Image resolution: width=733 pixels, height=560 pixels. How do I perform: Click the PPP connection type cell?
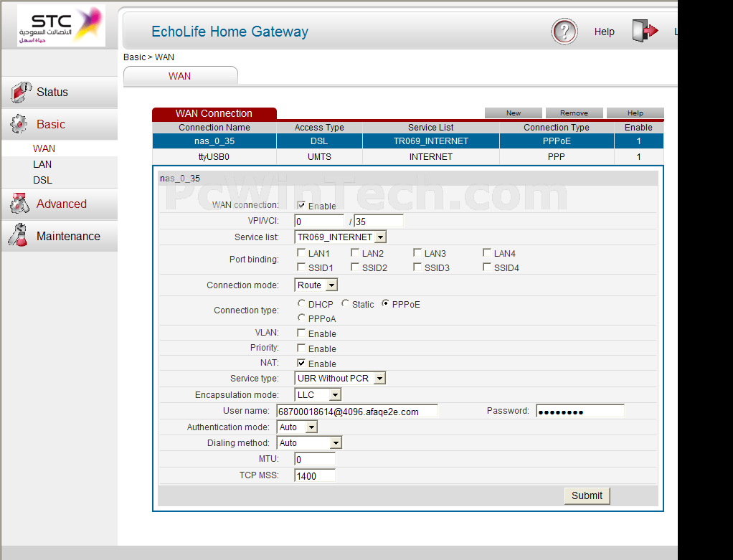click(557, 157)
